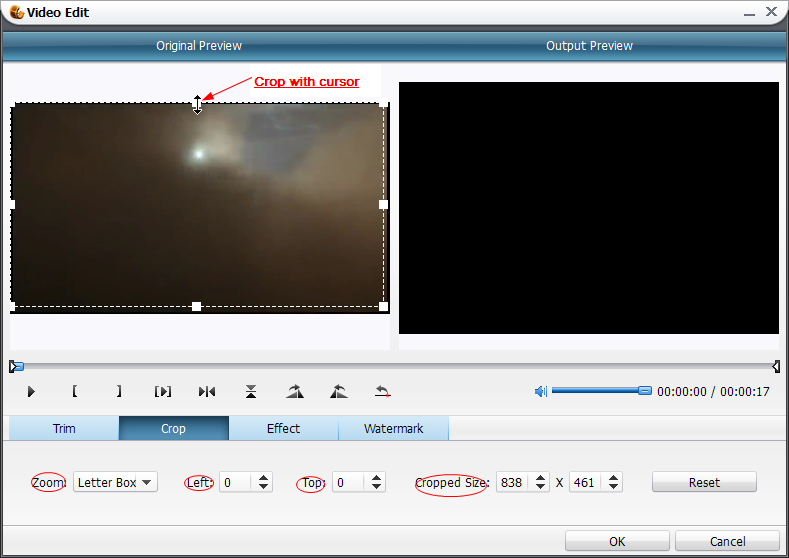Increase the cropped width value
Screen dimensions: 789x558
(x=540, y=477)
